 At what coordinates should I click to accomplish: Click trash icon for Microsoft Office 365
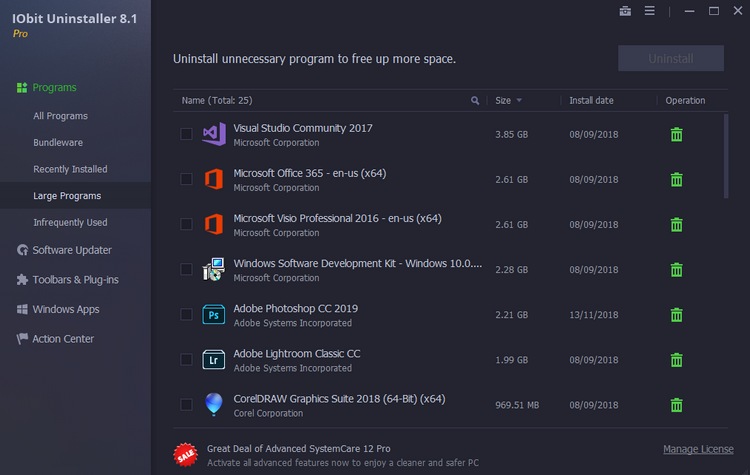(676, 179)
